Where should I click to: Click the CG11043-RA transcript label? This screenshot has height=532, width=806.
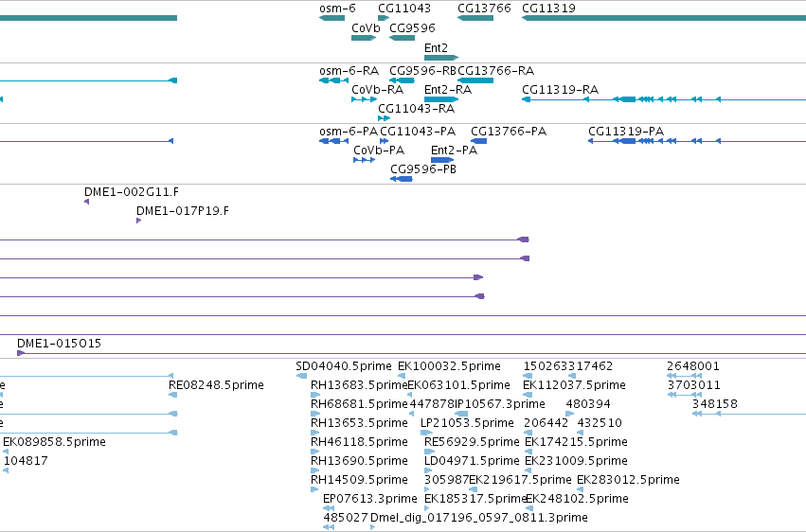pyautogui.click(x=417, y=108)
